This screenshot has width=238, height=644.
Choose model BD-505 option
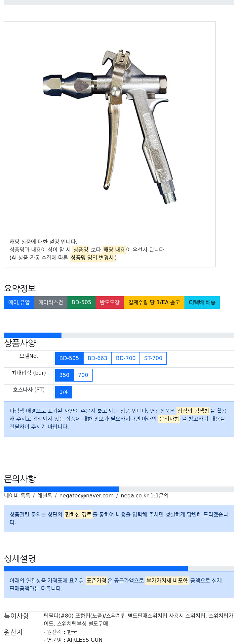pyautogui.click(x=69, y=358)
